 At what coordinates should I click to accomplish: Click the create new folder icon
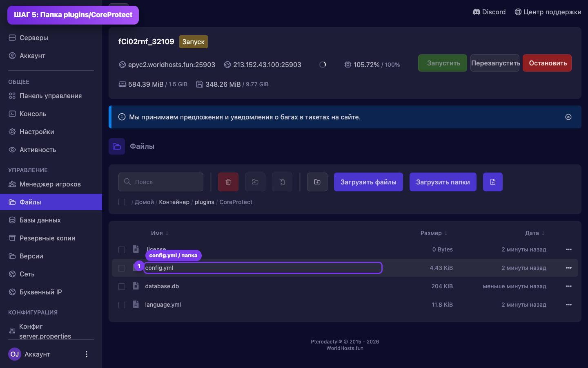[x=317, y=182]
